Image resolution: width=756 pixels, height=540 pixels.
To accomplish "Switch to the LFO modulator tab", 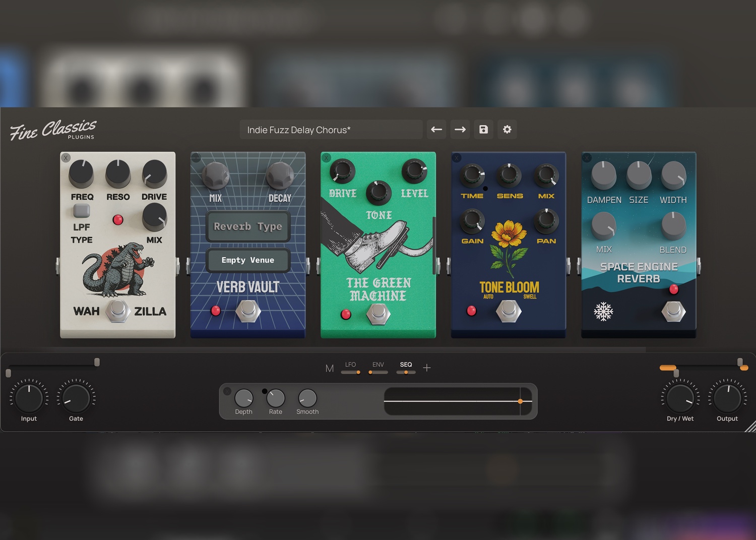I will coord(350,368).
